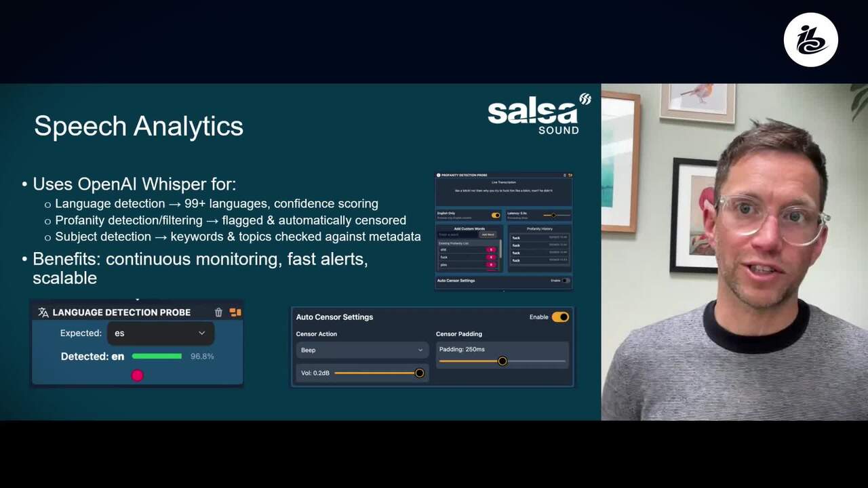
Task: Click the 'Detected: en' label
Action: pyautogui.click(x=92, y=356)
